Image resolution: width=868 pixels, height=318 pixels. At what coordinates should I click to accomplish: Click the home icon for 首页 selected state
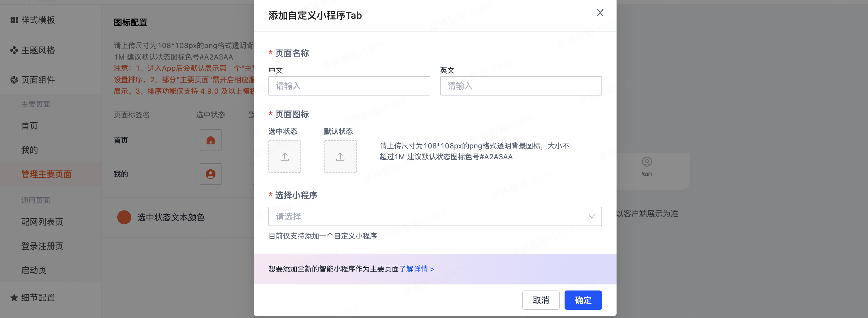pyautogui.click(x=210, y=140)
